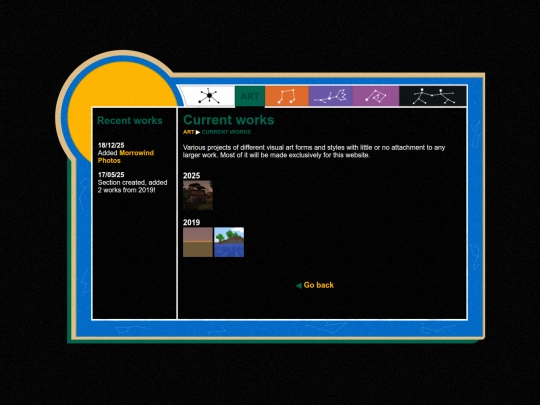540x405 pixels.
Task: Click the 'Section created, added' entry text
Action: (133, 183)
